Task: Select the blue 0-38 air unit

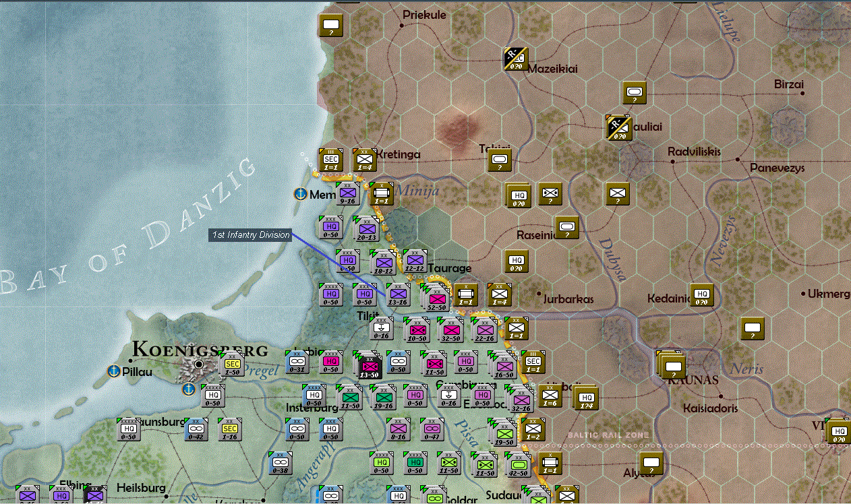Action: [281, 464]
